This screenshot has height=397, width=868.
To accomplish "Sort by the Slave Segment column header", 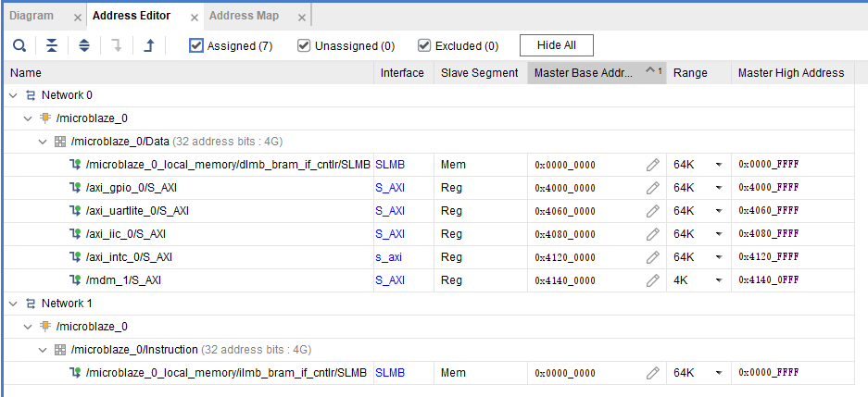I will (481, 72).
